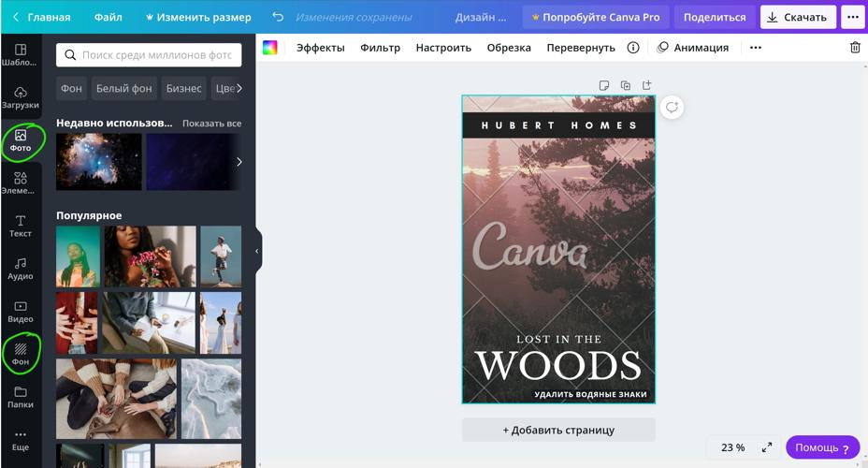
Task: Duplicate the page using copy icon
Action: click(x=626, y=86)
